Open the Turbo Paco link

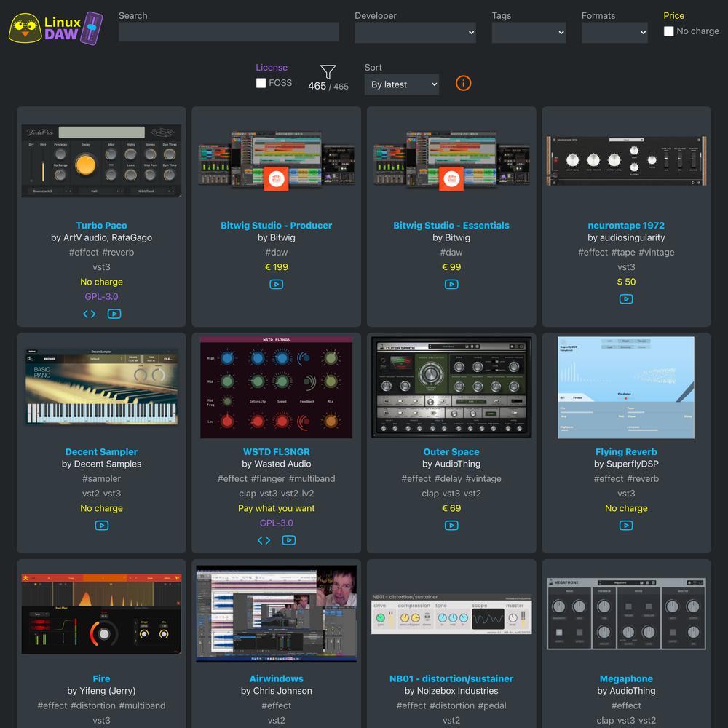[101, 225]
